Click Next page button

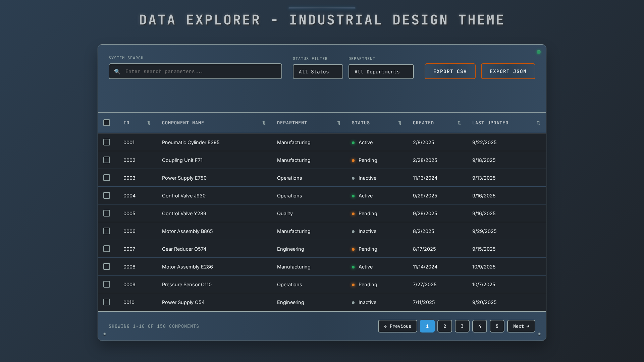[x=521, y=326]
